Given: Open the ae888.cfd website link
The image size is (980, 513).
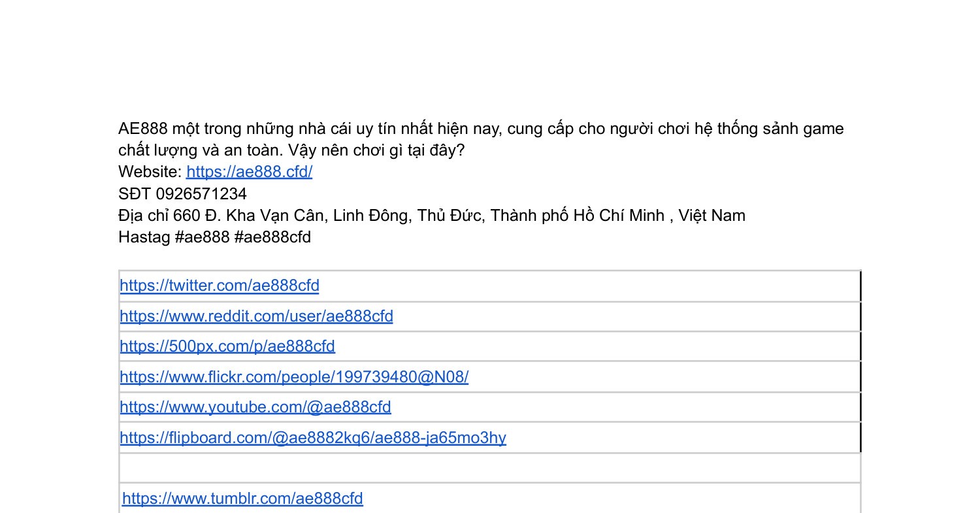Looking at the screenshot, I should pyautogui.click(x=249, y=172).
